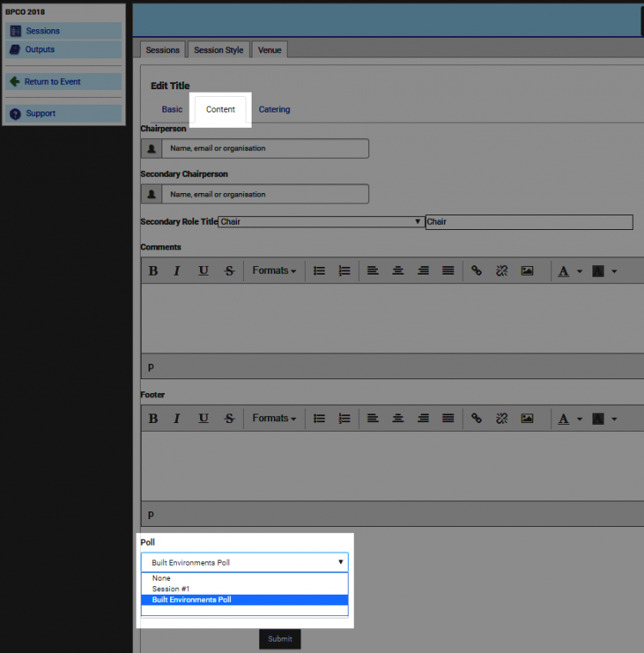This screenshot has width=644, height=653.
Task: Insert link in Comments editor
Action: (x=477, y=270)
